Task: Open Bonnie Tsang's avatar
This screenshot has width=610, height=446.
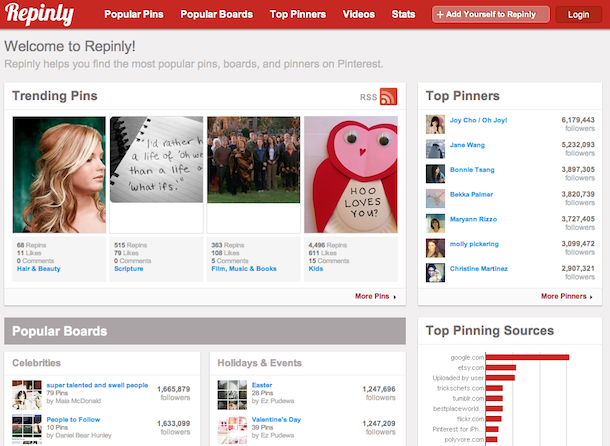Action: coord(435,174)
